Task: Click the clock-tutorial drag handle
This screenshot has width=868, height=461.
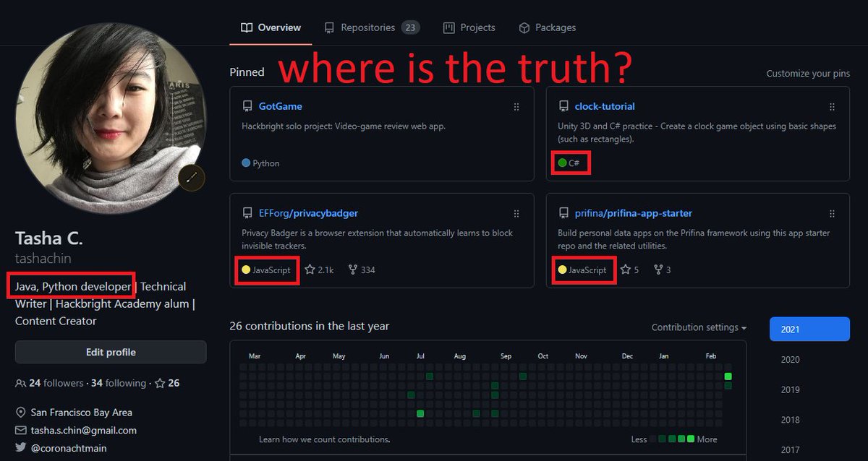Action: [x=833, y=106]
